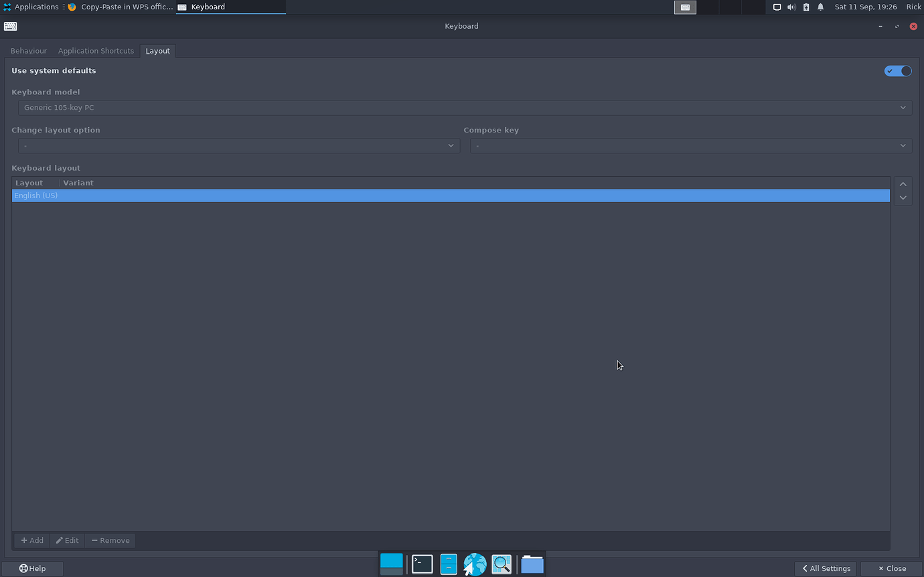924x577 pixels.
Task: Click the show desktop icon in dock
Action: coord(392,564)
